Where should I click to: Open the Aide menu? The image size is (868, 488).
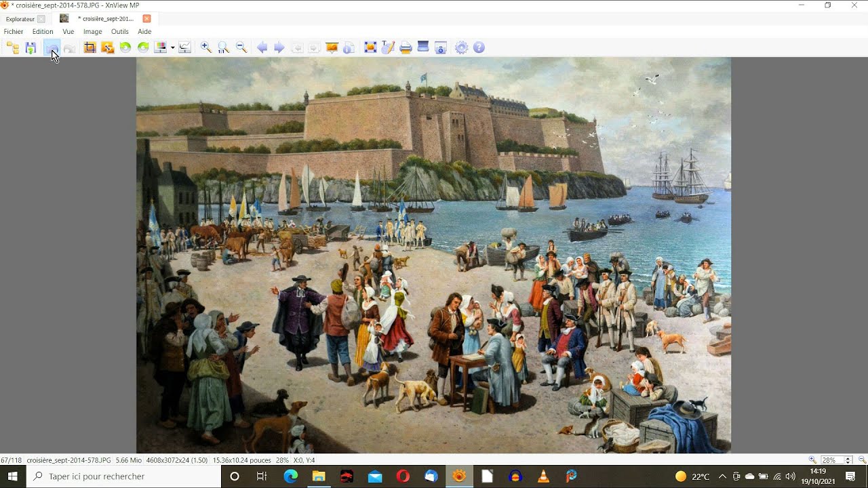[x=144, y=32]
